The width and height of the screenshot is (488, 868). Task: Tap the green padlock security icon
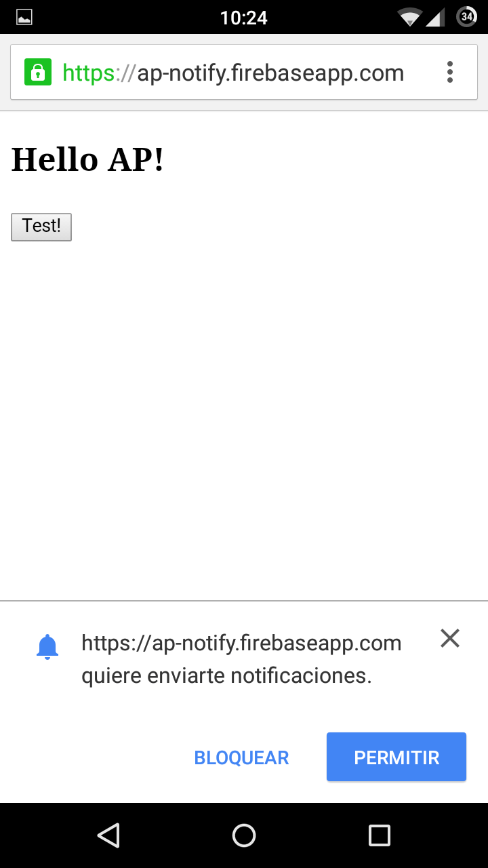tap(38, 72)
